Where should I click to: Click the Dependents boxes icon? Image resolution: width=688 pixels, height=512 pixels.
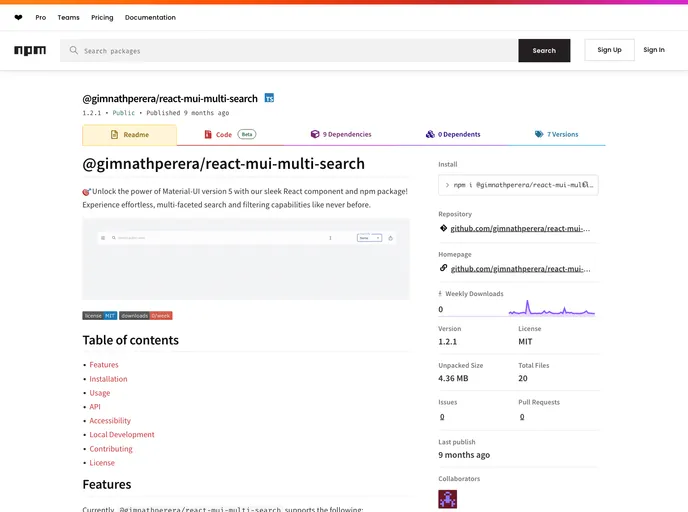pos(430,134)
